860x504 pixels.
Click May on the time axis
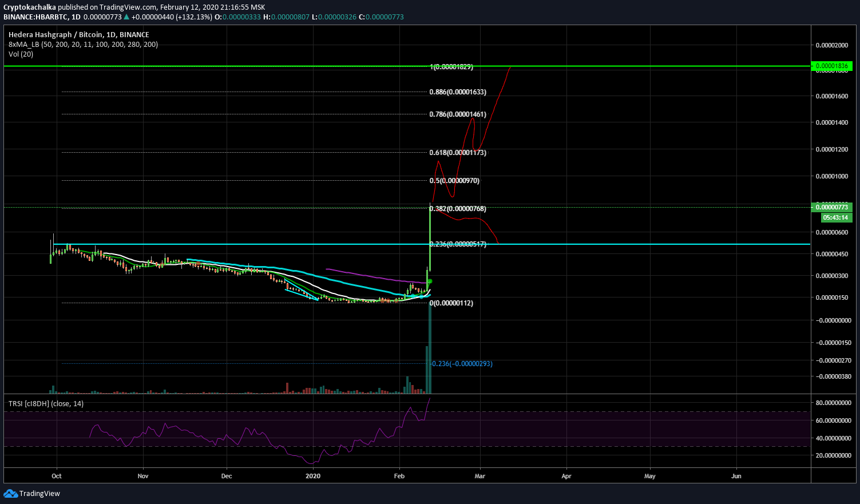tap(650, 476)
